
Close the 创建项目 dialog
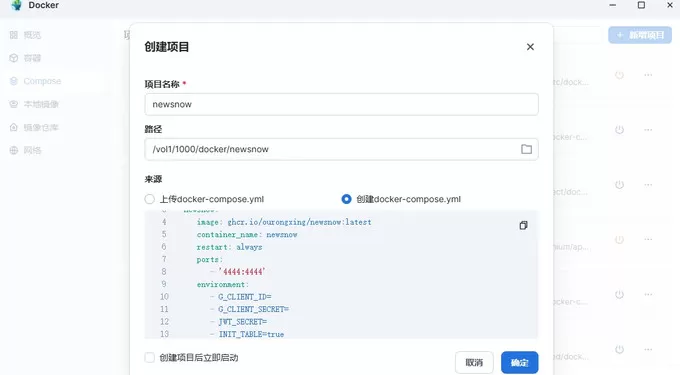pos(530,47)
